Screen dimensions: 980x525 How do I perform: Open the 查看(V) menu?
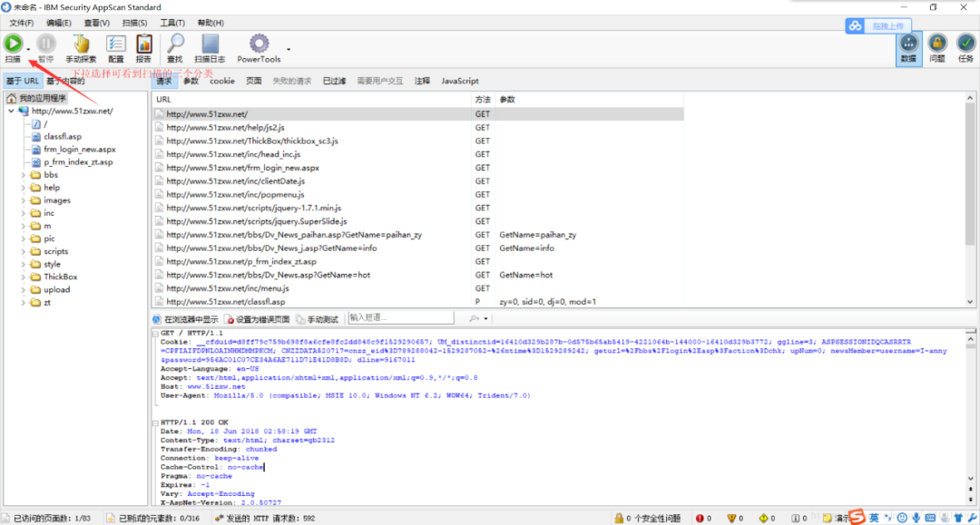97,23
